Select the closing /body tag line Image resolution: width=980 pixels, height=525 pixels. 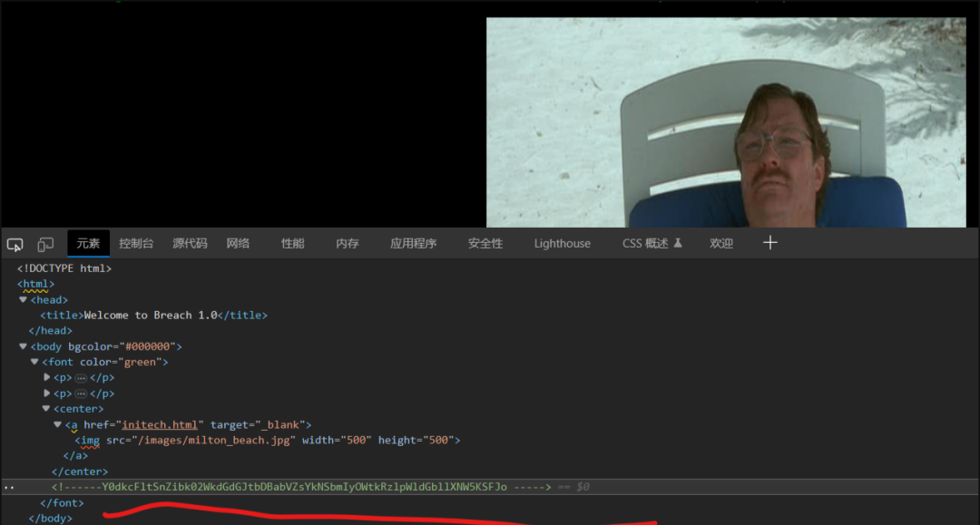(x=51, y=518)
